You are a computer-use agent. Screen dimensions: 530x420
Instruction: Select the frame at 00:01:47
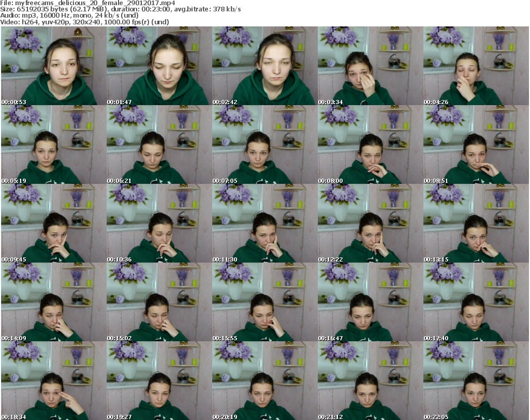tap(159, 66)
